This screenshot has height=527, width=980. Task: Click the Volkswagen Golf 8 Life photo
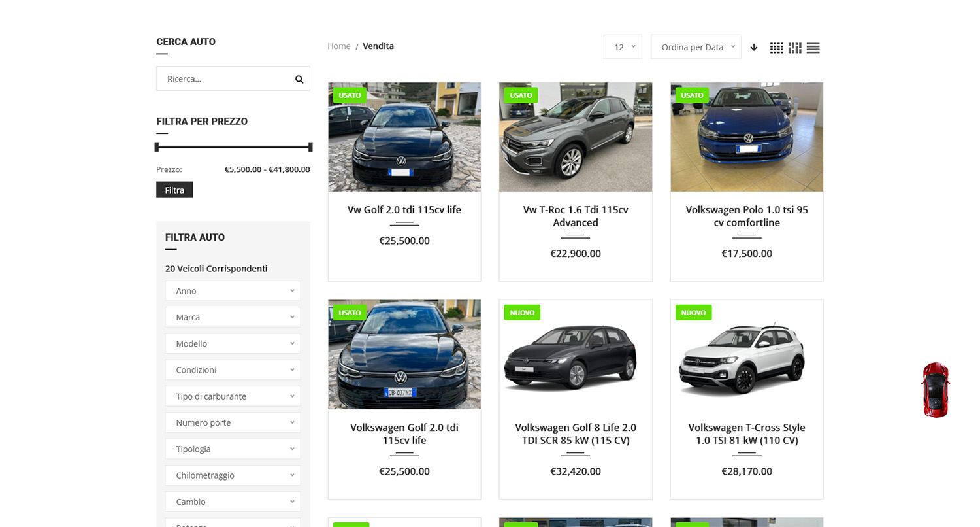(x=576, y=354)
